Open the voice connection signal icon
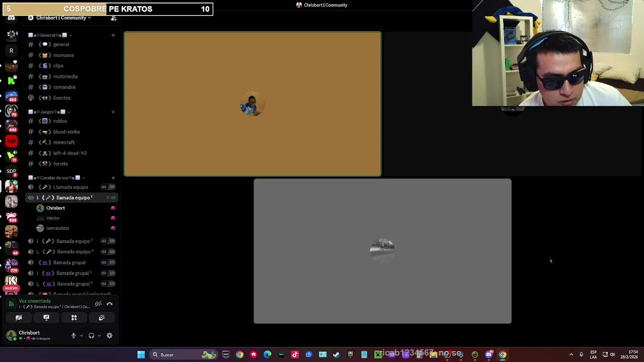This screenshot has width=644, height=362. pos(11,304)
